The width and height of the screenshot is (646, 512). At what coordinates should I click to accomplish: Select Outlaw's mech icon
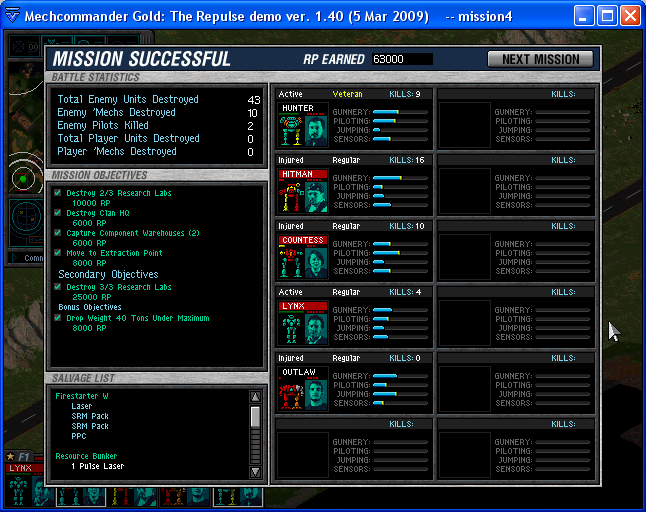(x=292, y=394)
